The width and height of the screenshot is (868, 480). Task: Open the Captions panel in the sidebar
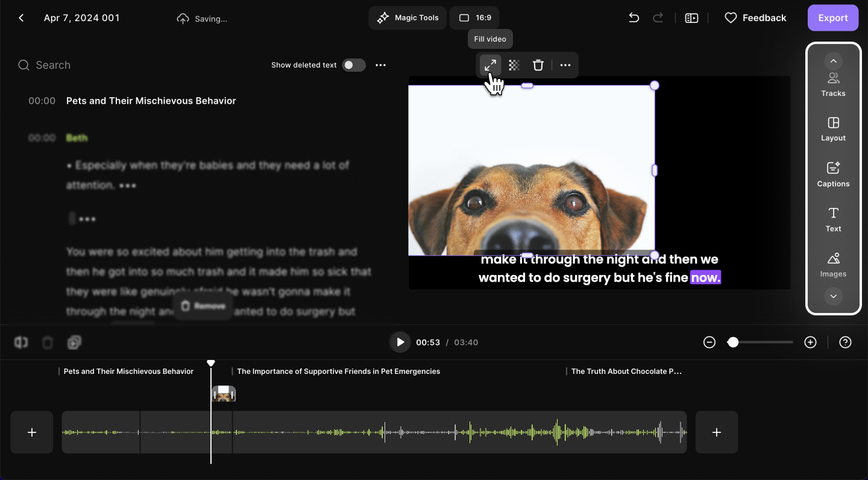(x=833, y=174)
